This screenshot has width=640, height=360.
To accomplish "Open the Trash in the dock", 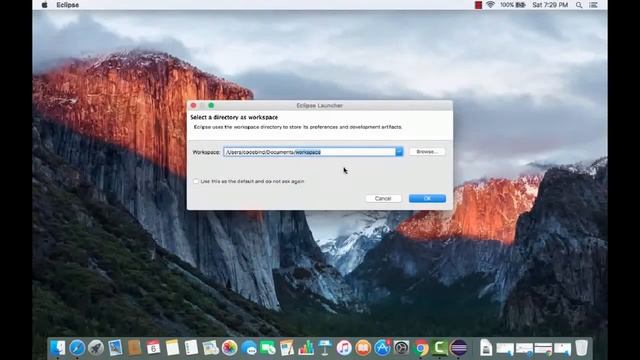I will point(581,348).
